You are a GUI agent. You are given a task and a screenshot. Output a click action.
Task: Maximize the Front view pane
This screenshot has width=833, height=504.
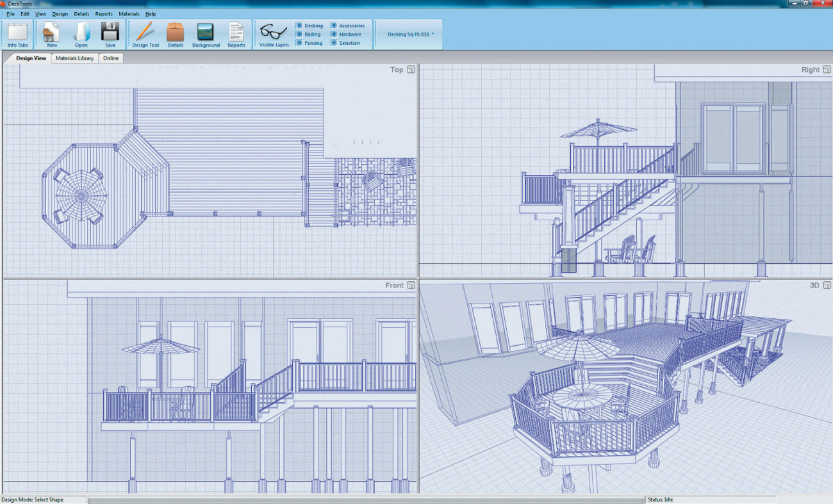click(x=411, y=285)
